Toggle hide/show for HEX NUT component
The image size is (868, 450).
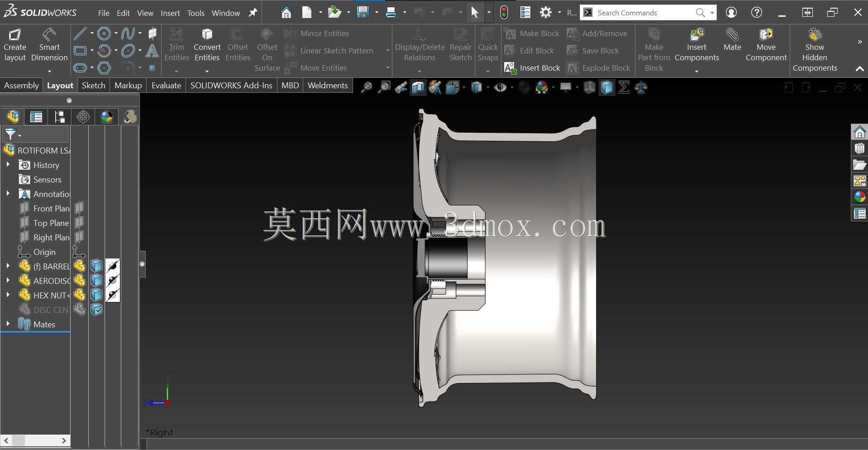point(80,295)
